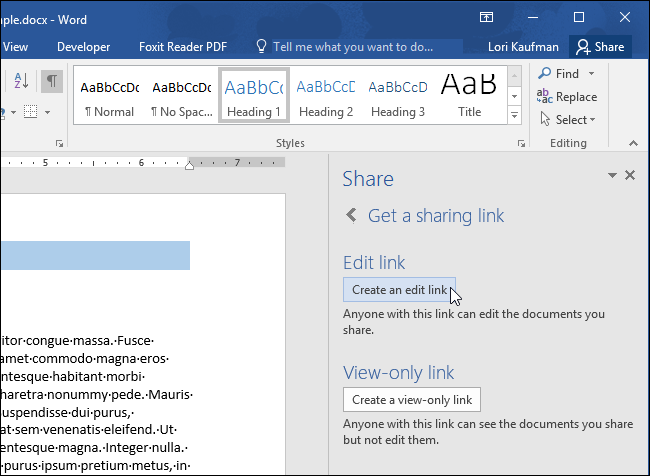Open the Share pane options dropdown
Screen dimensions: 650x476
click(612, 175)
